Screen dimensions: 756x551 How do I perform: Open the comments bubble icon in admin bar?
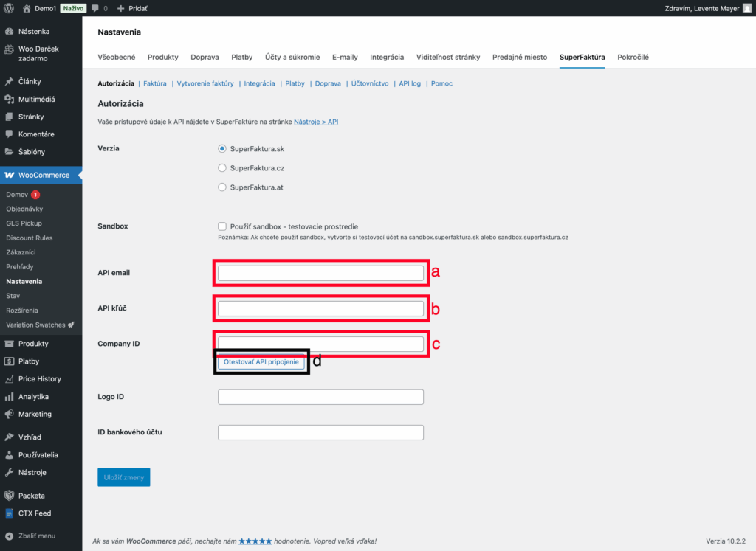click(95, 8)
